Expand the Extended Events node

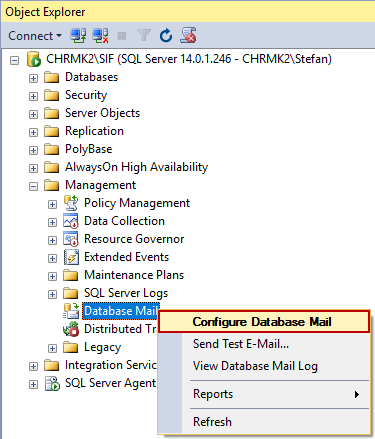point(52,258)
